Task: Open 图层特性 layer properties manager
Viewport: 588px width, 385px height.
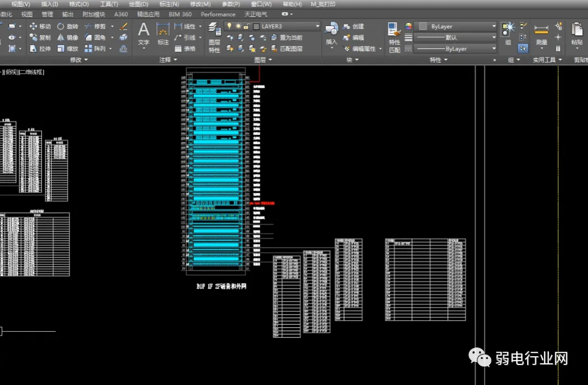Action: 215,38
